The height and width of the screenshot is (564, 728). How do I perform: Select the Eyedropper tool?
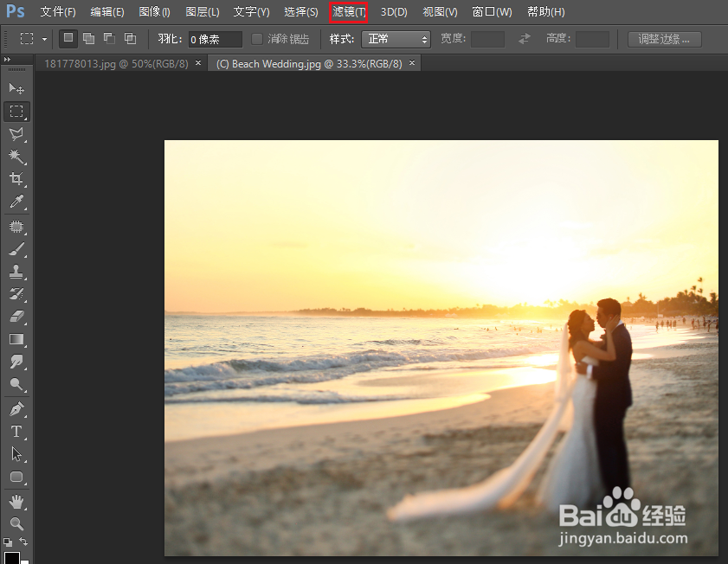point(16,202)
